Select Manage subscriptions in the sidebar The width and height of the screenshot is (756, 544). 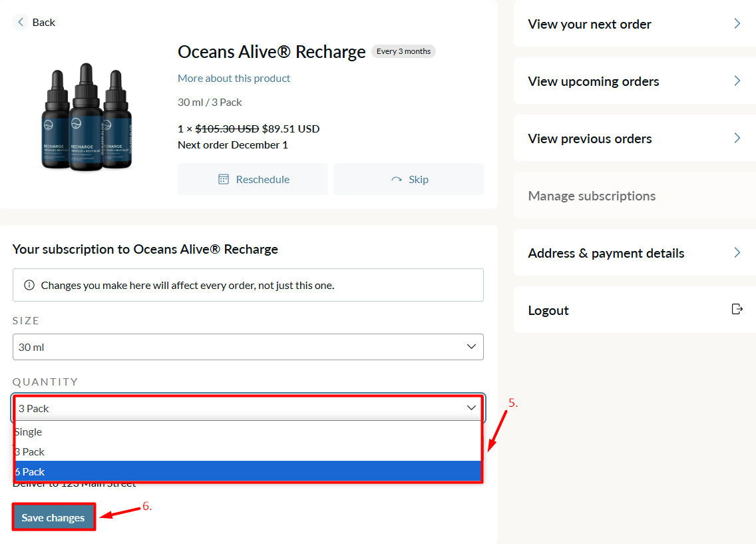click(x=634, y=196)
